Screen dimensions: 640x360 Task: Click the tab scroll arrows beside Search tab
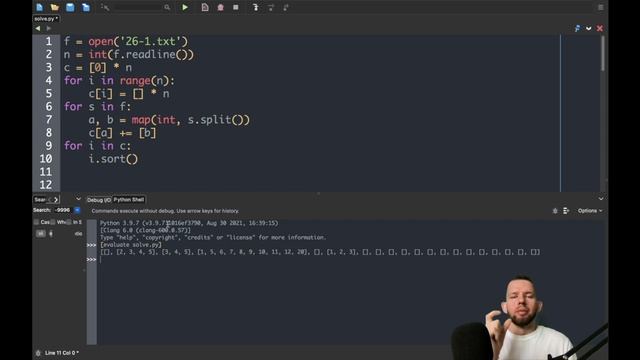pos(53,200)
